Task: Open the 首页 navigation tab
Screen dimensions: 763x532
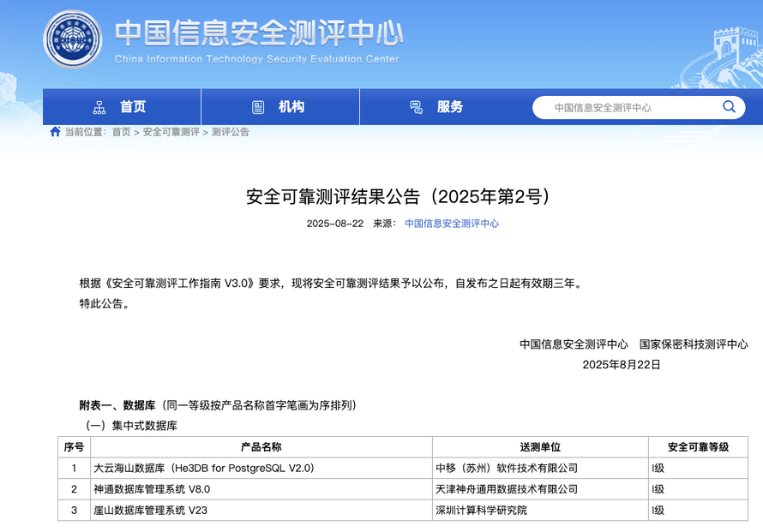Action: (x=122, y=107)
